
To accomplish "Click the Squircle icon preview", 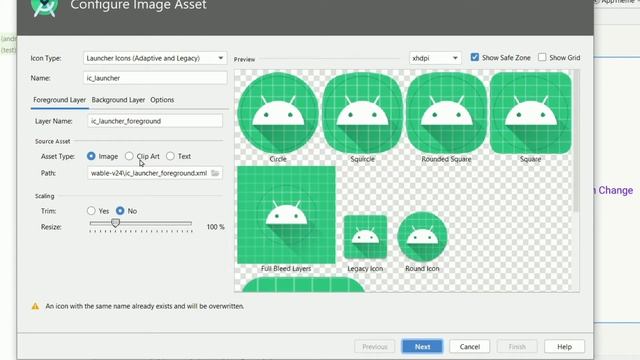I will pyautogui.click(x=362, y=113).
